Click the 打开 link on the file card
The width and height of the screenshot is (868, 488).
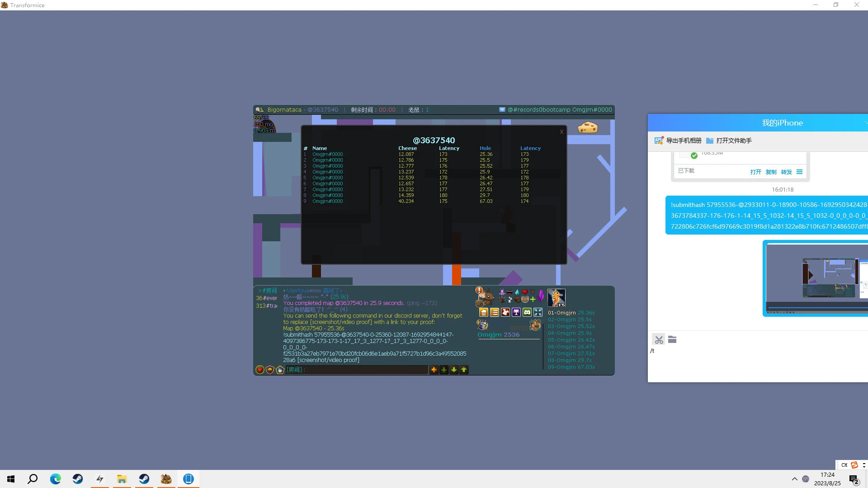pyautogui.click(x=755, y=172)
